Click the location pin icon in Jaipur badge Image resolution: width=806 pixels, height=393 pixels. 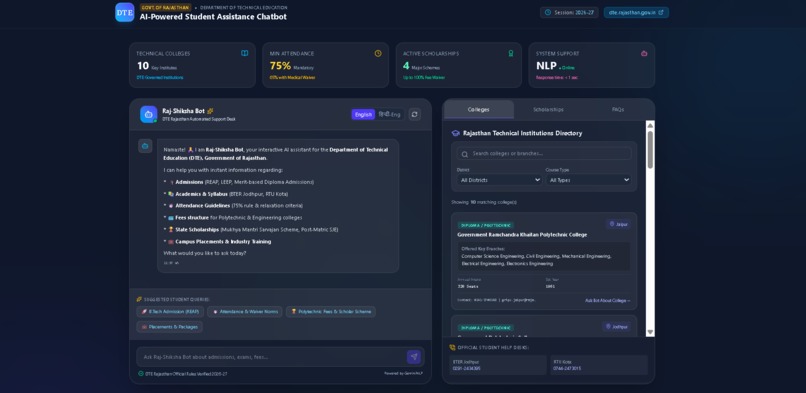pyautogui.click(x=612, y=224)
